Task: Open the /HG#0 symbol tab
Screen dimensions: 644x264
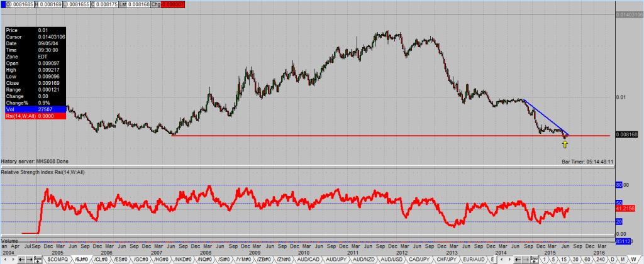Action: (161, 260)
